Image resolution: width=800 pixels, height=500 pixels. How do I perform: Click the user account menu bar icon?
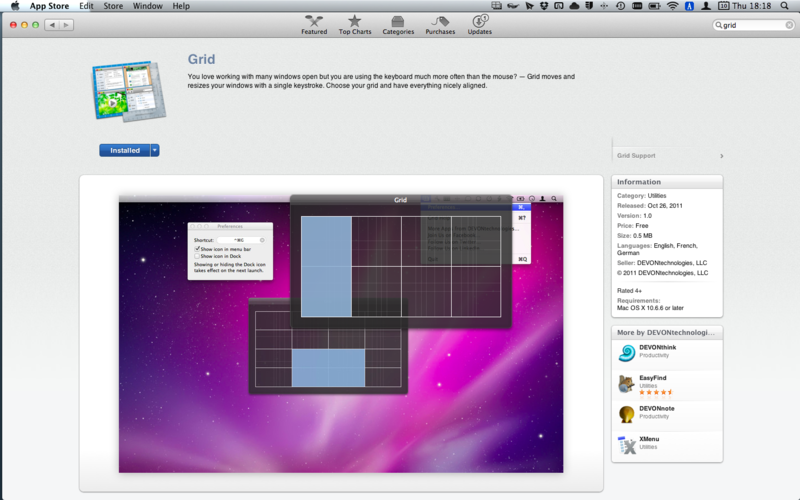706,6
